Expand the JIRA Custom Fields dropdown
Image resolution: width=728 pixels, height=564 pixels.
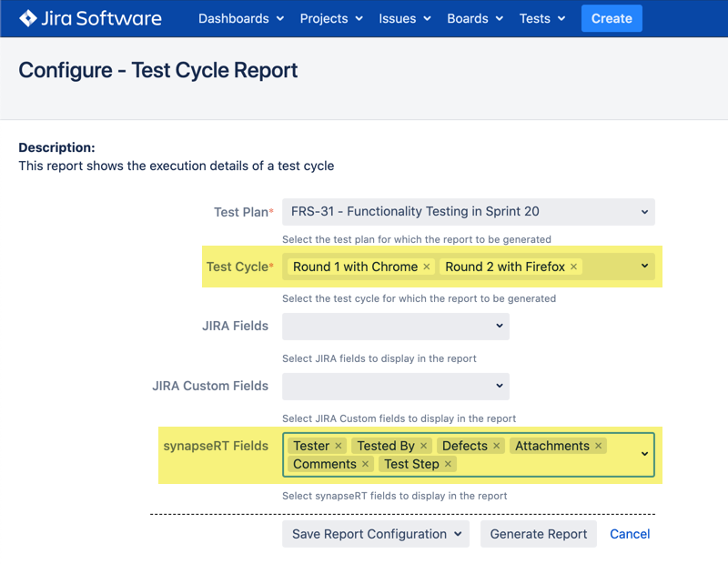point(395,386)
